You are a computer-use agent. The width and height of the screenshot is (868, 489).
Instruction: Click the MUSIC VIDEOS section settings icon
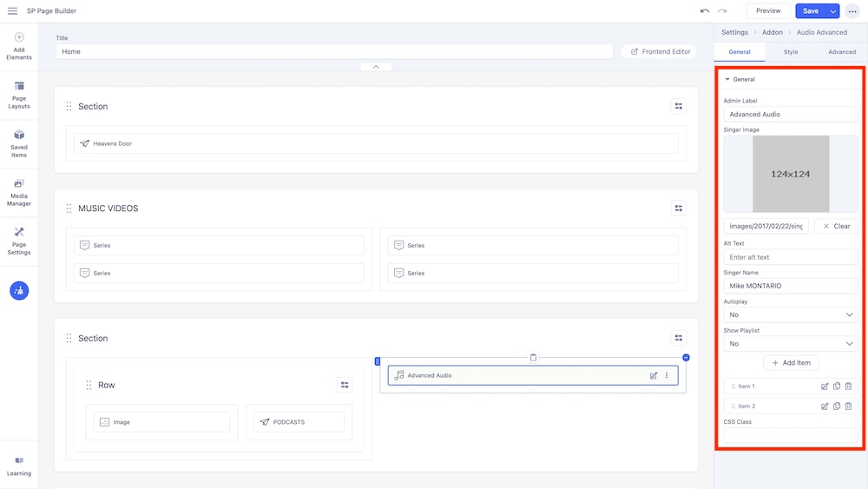click(679, 208)
